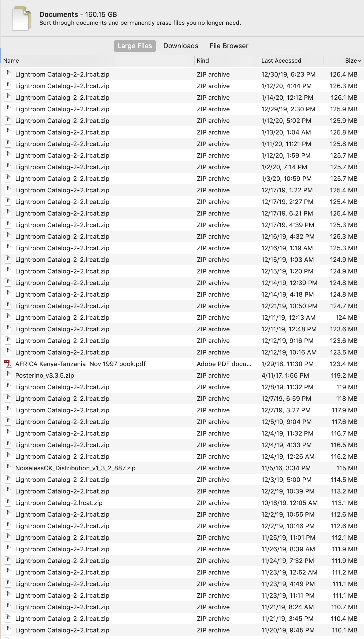Screen dimensions: 364x639
Task: Select Posterino_v3.3.5.zip file name
Action: pyautogui.click(x=45, y=376)
